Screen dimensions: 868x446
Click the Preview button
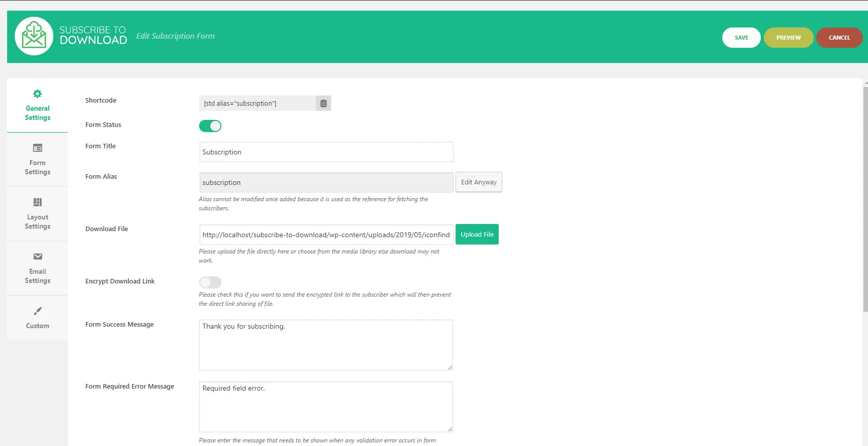pos(788,38)
